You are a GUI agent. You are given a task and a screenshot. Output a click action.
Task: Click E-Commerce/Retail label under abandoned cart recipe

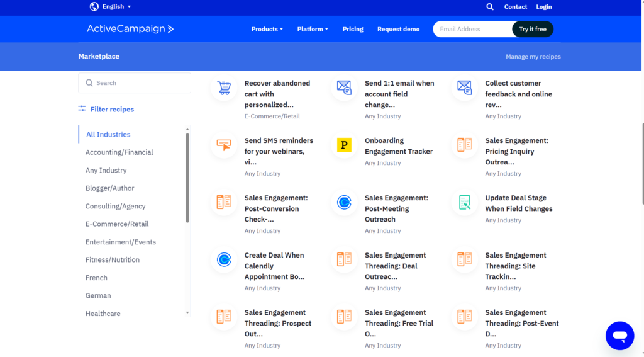coord(272,116)
